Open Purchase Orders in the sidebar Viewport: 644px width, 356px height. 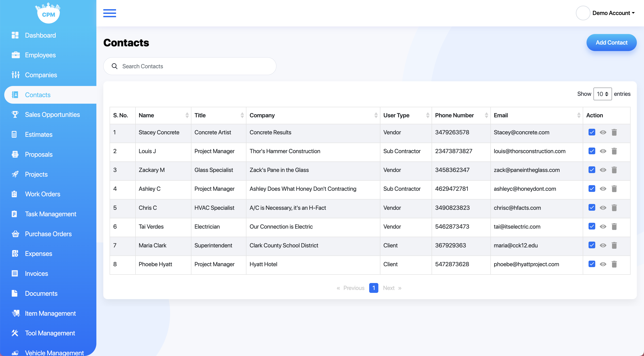[x=48, y=234]
